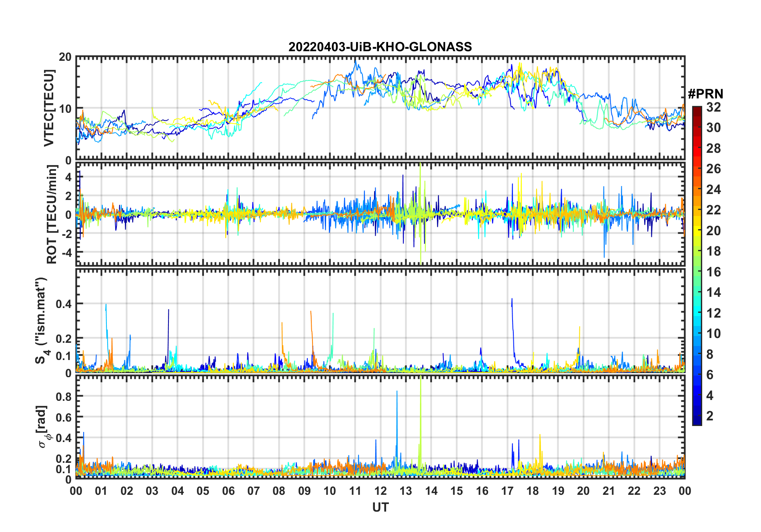Image resolution: width=761 pixels, height=532 pixels.
Task: Select S4 axis tick label "0.2"
Action: click(x=64, y=339)
